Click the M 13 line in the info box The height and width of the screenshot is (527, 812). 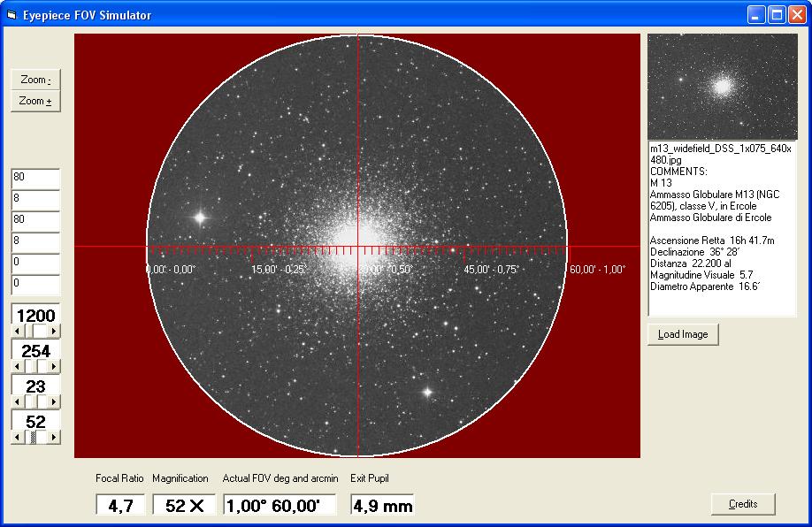pos(661,183)
